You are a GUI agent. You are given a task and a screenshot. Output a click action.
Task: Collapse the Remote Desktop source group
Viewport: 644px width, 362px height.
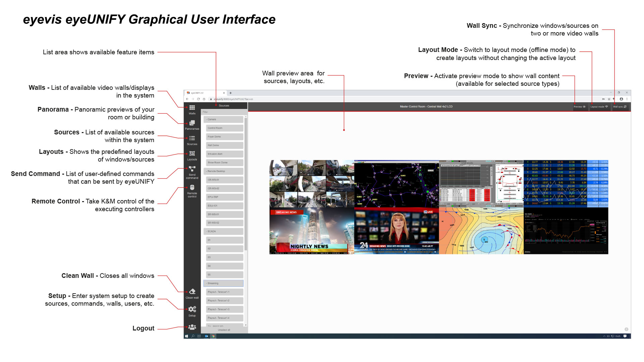pyautogui.click(x=223, y=171)
